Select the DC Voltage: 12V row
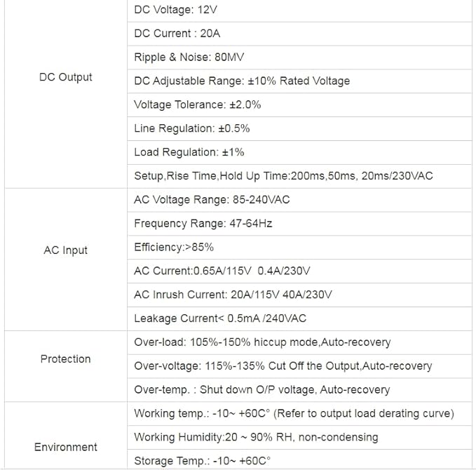The height and width of the screenshot is (470, 476). coord(176,10)
